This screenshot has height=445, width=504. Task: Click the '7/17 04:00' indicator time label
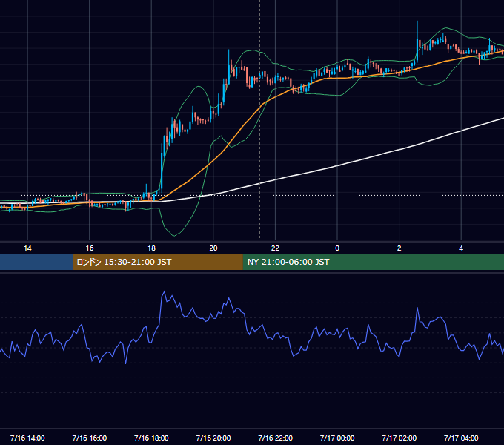tap(461, 438)
